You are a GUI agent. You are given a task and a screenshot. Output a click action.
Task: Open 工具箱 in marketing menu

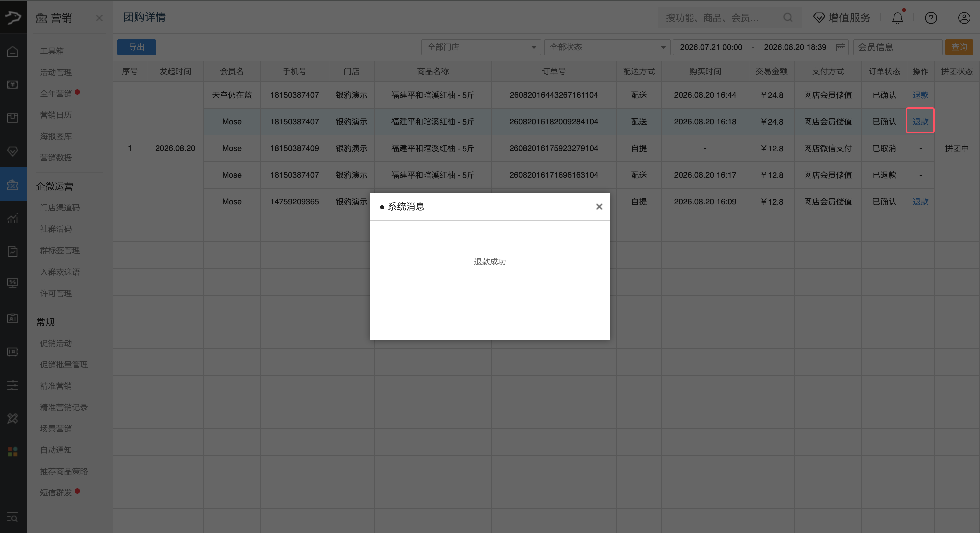coord(52,51)
